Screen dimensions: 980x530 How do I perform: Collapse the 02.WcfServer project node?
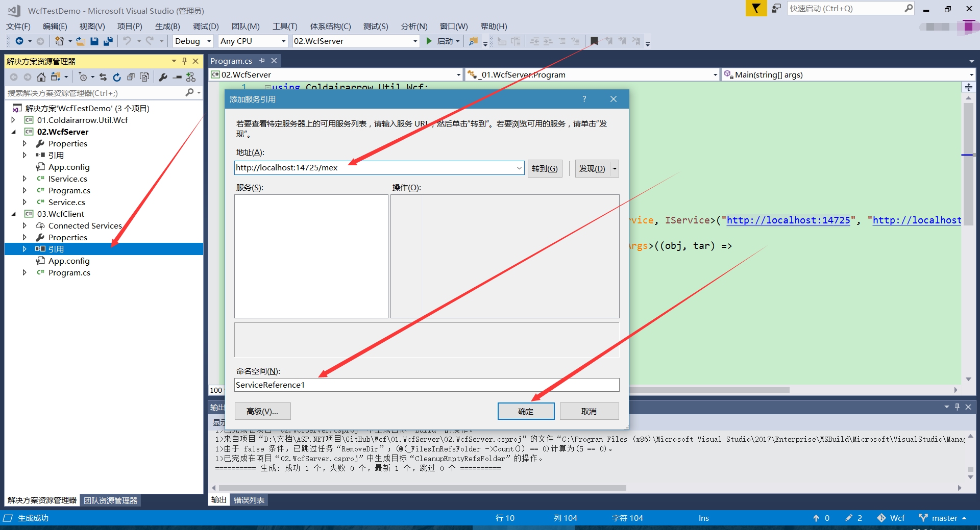(13, 132)
